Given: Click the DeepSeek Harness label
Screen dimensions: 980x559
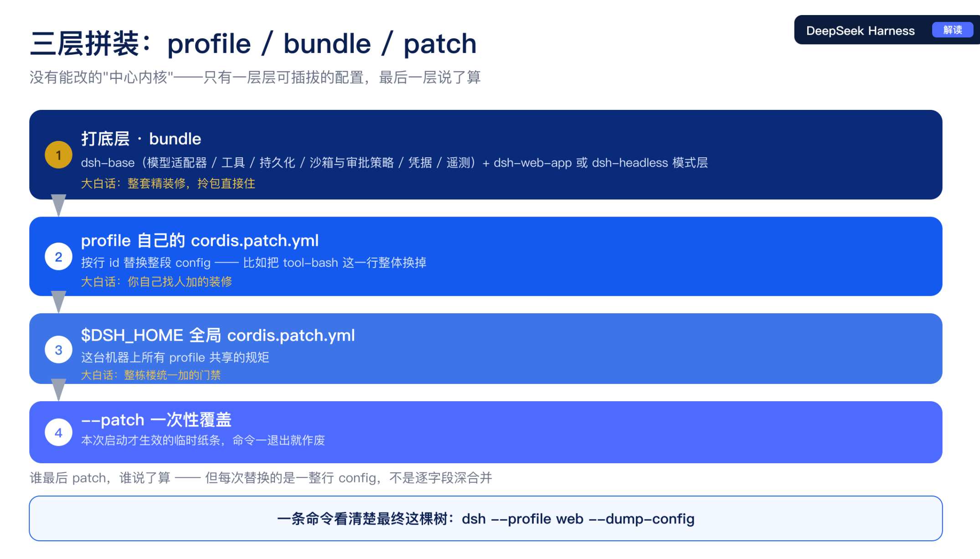Looking at the screenshot, I should pyautogui.click(x=860, y=31).
